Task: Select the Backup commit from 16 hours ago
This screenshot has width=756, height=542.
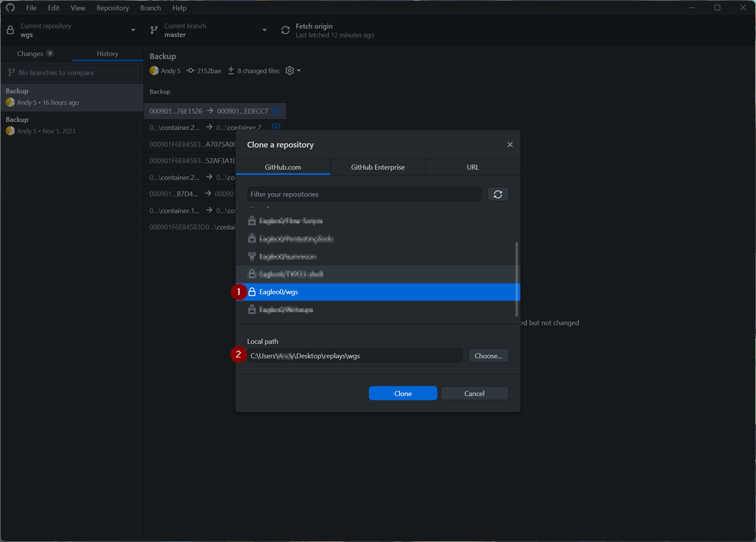Action: tap(72, 97)
